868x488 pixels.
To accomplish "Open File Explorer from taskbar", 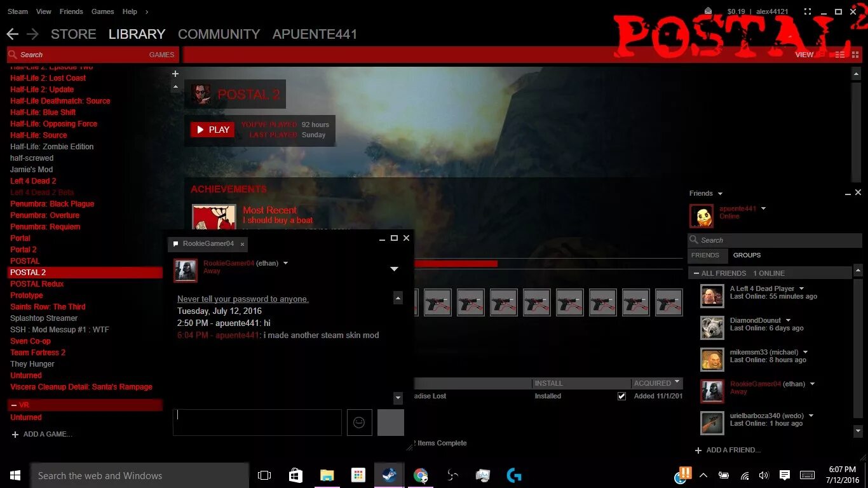I will point(327,475).
